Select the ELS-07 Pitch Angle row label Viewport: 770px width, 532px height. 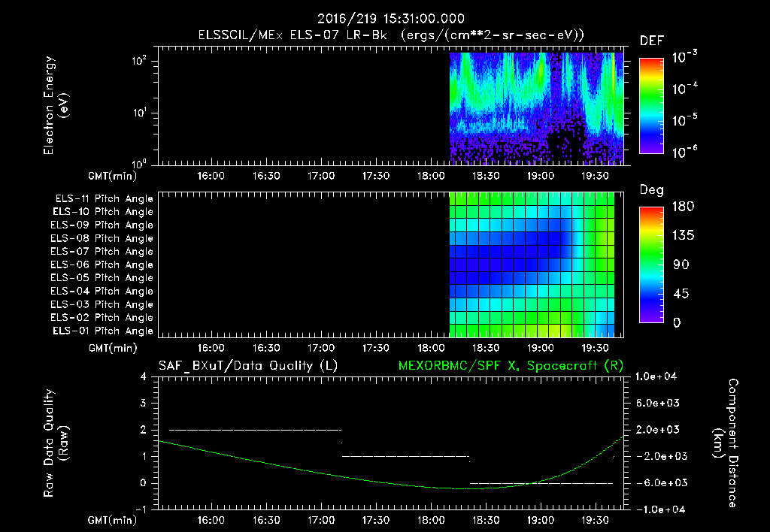[102, 252]
